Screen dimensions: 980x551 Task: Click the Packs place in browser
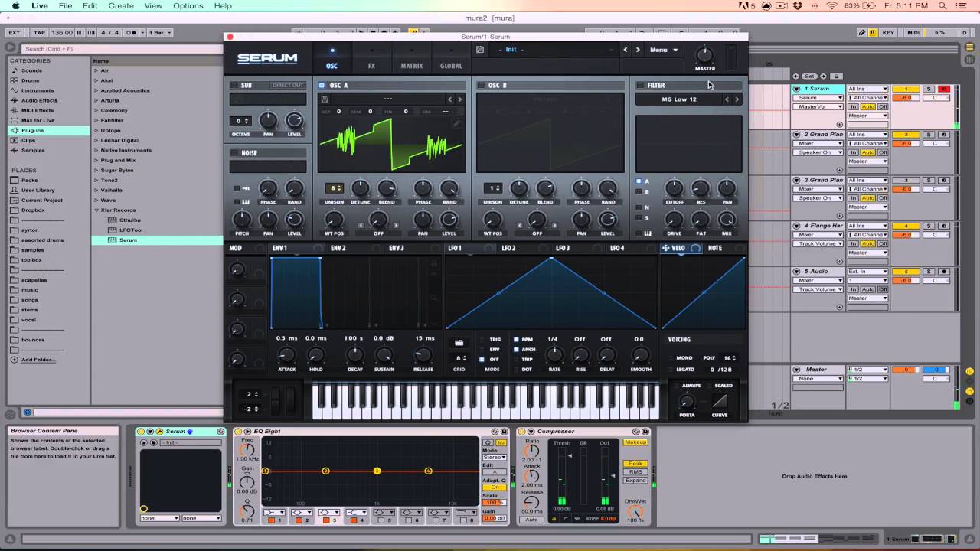[x=29, y=181]
